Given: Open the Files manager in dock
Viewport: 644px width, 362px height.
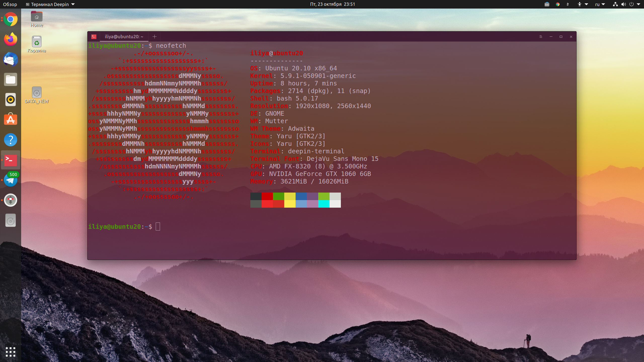Looking at the screenshot, I should click(11, 79).
